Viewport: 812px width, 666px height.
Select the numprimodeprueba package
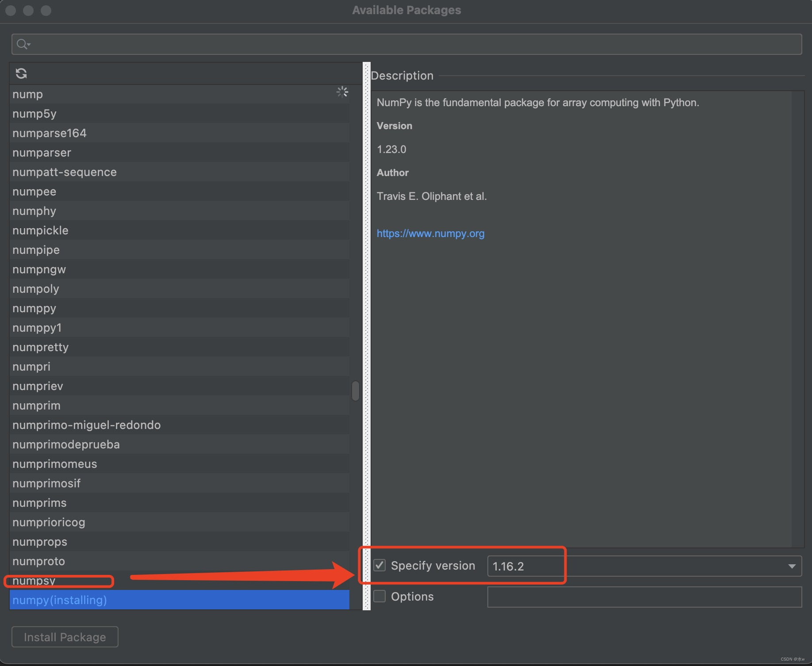click(179, 444)
